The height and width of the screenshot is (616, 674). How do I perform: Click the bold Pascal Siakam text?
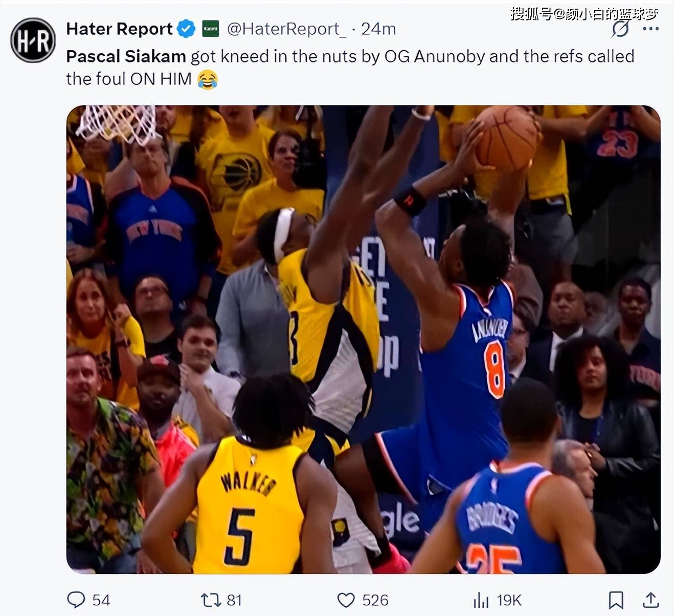(x=126, y=56)
